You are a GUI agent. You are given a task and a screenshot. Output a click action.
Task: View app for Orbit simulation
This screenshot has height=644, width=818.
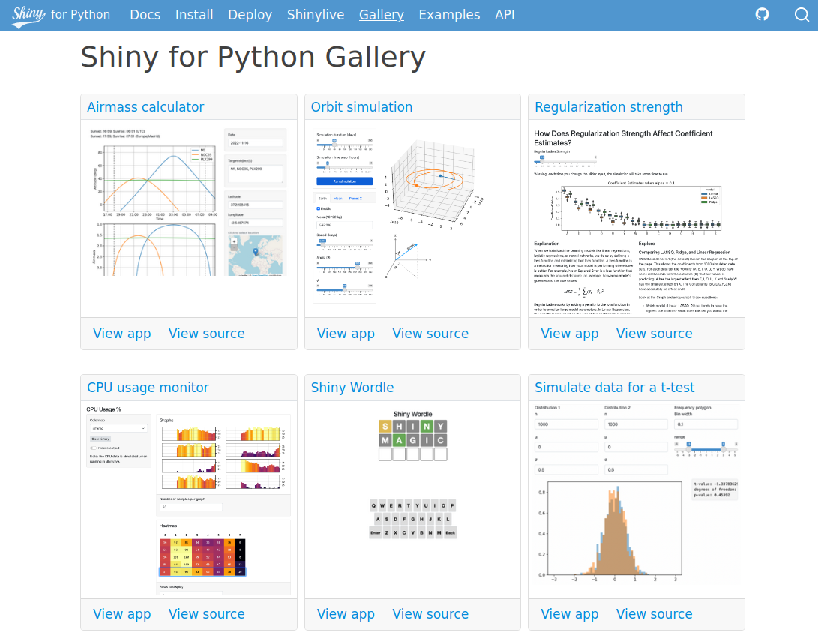click(346, 333)
